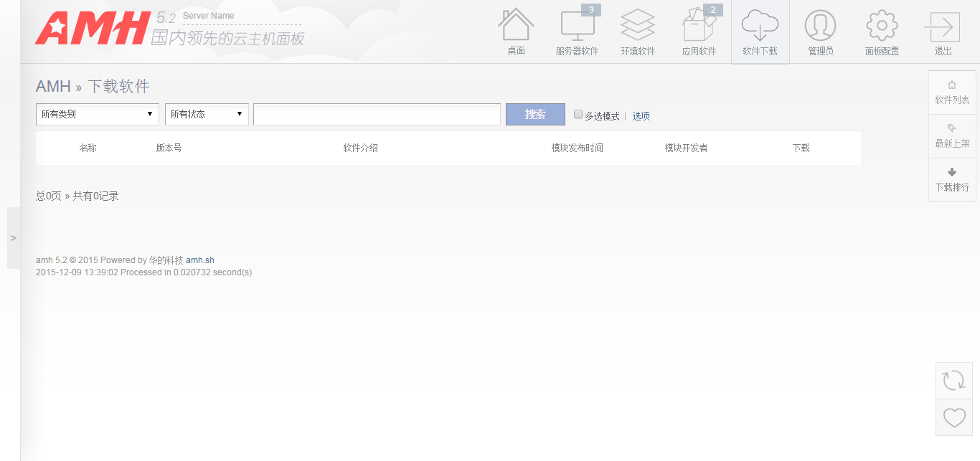
Task: Enable the 多选模式 checkbox
Action: (x=578, y=114)
